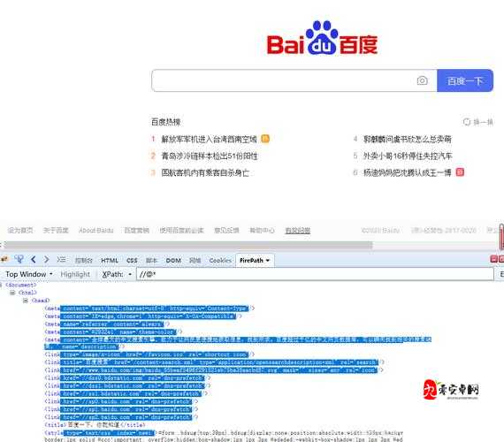Screen dimensions: 504x442
Task: Select the meta name referrer row
Action: point(107,324)
